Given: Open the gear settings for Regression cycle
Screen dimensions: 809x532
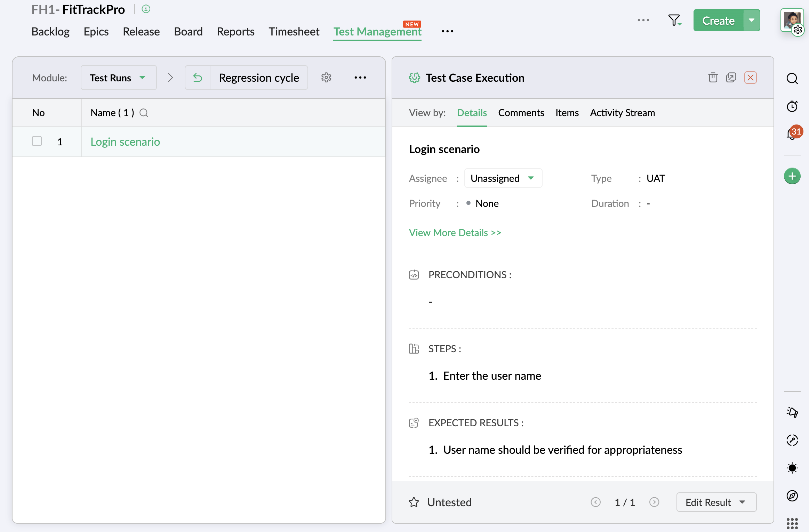Looking at the screenshot, I should (x=326, y=77).
